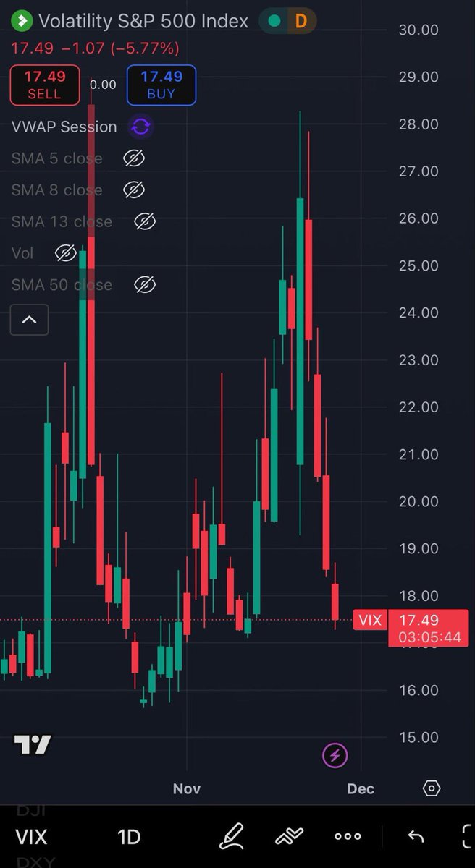Show the SMA 13 close indicator
Viewport: 475px width, 868px height.
click(145, 221)
